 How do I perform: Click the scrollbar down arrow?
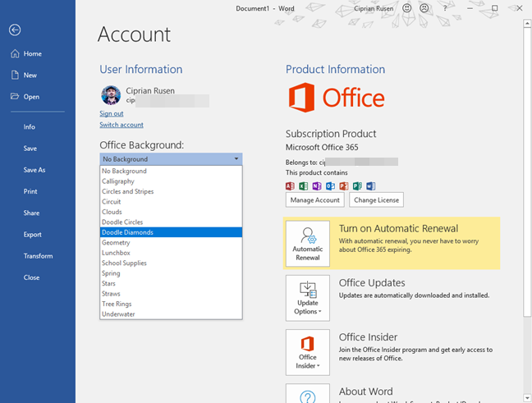click(527, 397)
